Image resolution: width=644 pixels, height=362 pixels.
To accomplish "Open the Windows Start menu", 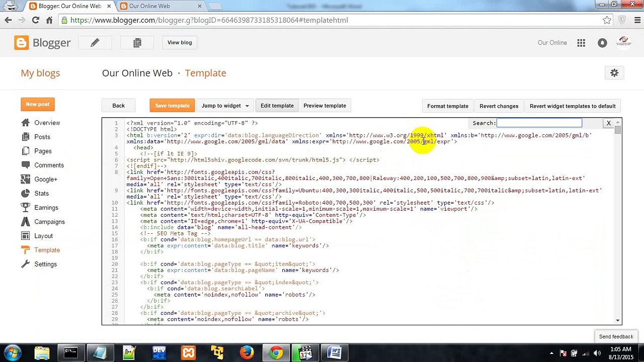I will coord(12,352).
